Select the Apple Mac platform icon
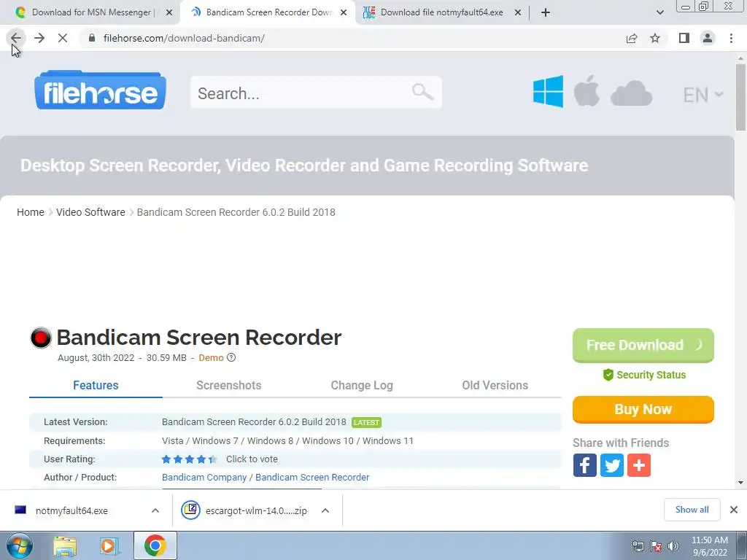 (x=587, y=90)
